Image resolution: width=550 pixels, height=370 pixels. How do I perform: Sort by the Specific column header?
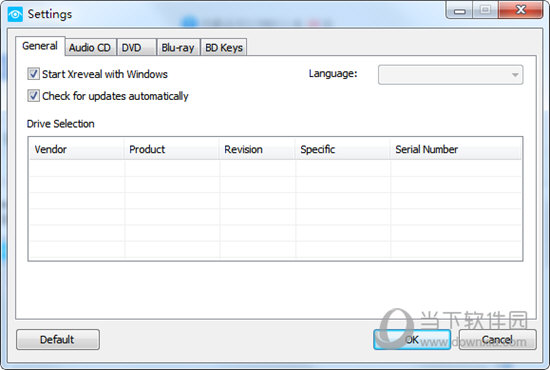click(343, 149)
